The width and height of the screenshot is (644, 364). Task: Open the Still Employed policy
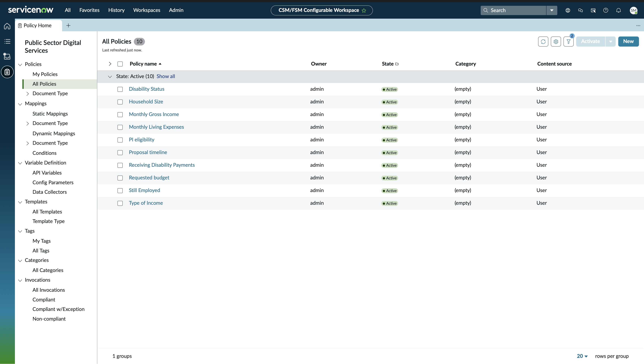[x=144, y=190]
